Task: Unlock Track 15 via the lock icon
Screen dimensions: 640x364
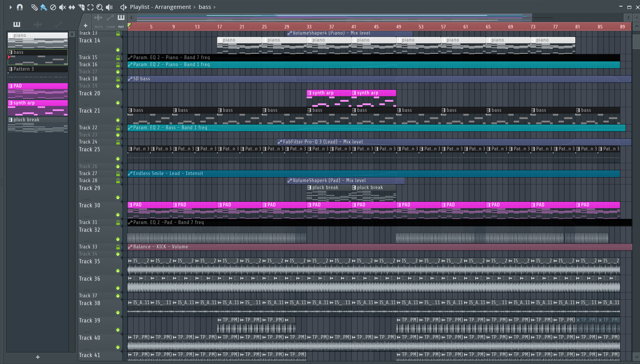Action: [118, 58]
